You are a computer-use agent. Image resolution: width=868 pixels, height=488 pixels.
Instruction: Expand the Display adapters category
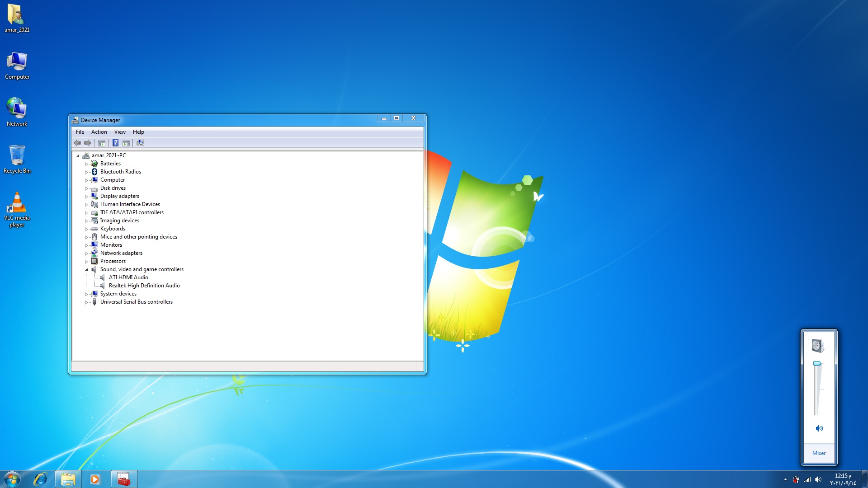(86, 197)
